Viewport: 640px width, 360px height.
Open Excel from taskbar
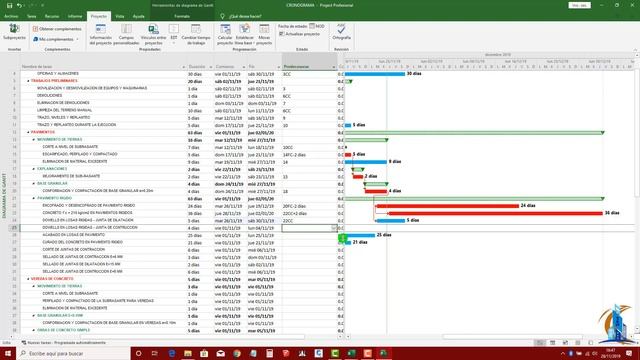click(351, 353)
